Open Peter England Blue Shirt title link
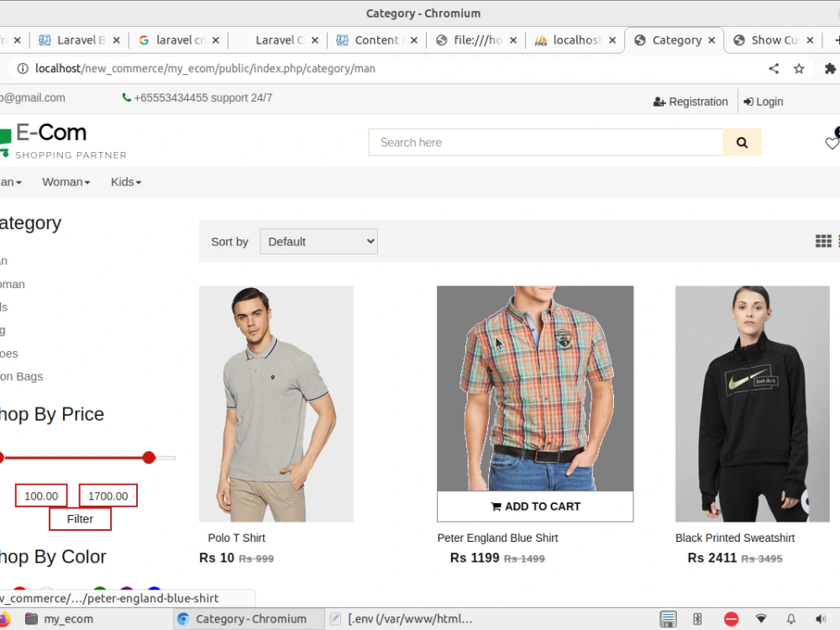The image size is (840, 630). tap(497, 538)
